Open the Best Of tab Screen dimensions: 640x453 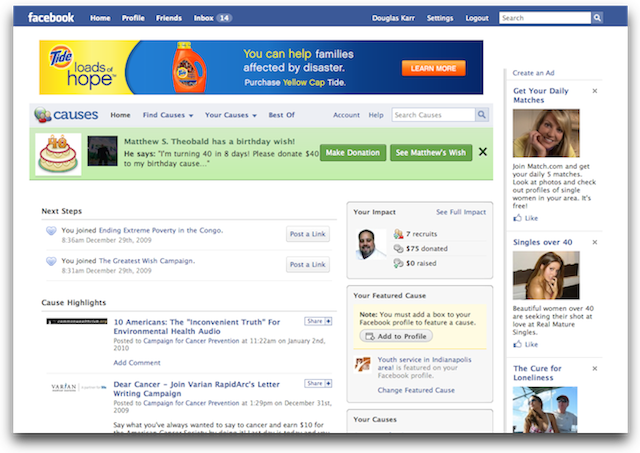(281, 115)
